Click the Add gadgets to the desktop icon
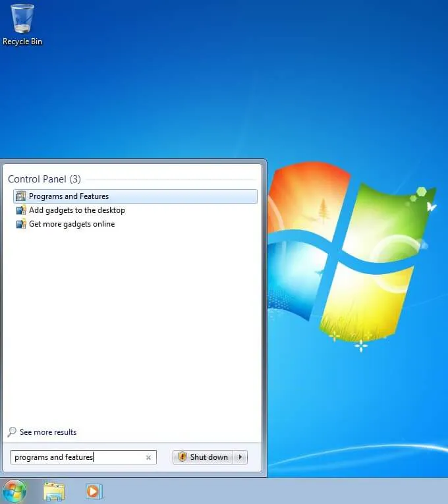448x504 pixels. coord(21,210)
